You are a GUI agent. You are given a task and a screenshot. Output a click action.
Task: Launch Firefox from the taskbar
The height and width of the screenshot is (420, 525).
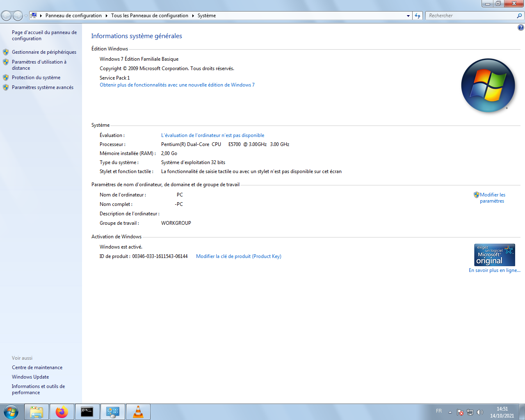pos(62,412)
